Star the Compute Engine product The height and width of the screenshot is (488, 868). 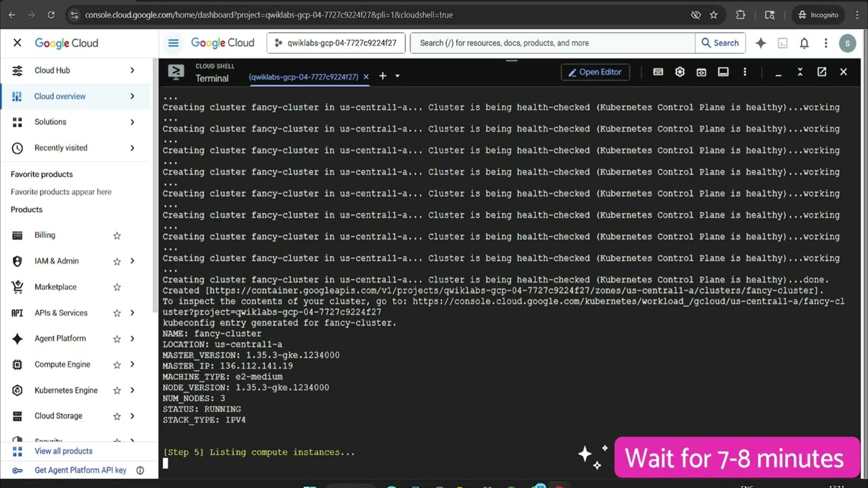[x=117, y=365]
